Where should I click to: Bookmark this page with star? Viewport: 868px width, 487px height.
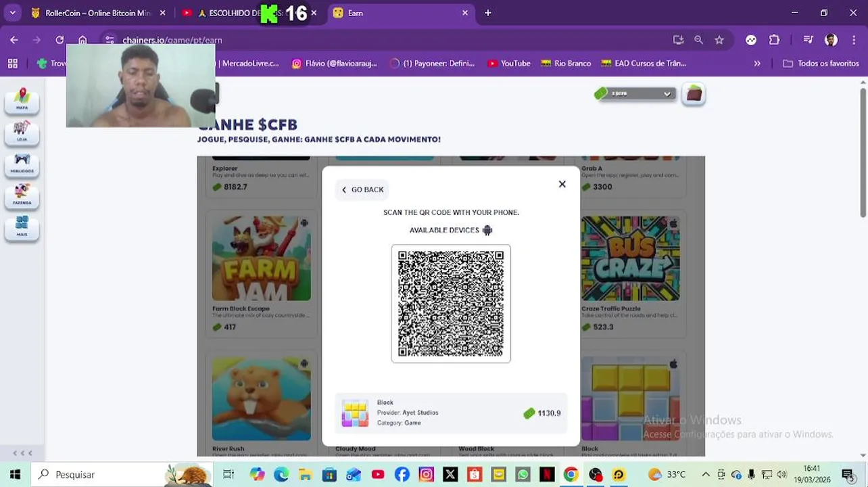point(719,40)
